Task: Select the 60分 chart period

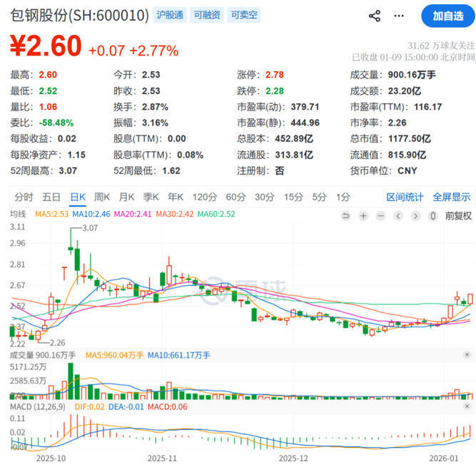Action: click(x=236, y=197)
